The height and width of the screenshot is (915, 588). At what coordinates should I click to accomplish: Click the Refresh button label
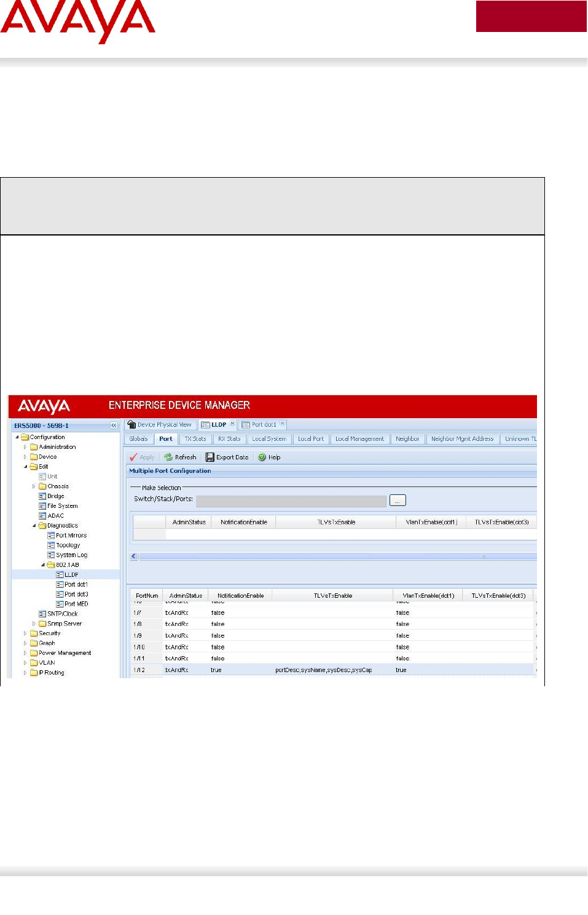click(186, 457)
